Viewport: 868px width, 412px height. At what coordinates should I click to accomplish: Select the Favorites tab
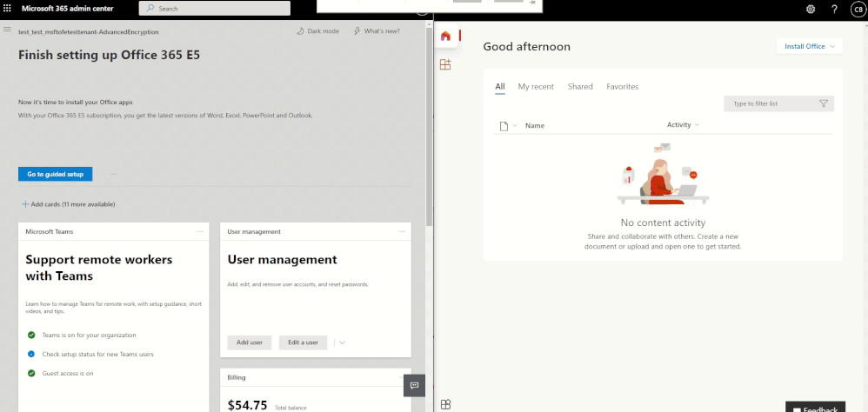622,87
